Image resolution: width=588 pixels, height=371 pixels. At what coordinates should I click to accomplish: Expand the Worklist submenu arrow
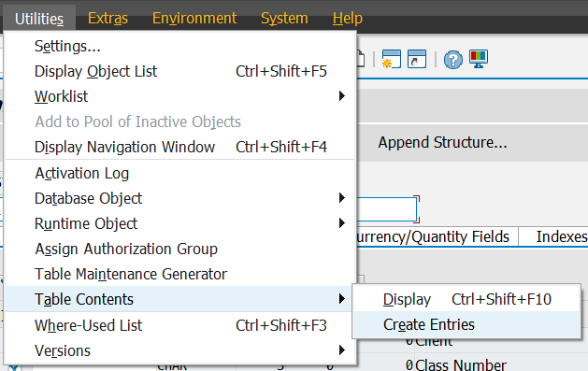click(341, 96)
